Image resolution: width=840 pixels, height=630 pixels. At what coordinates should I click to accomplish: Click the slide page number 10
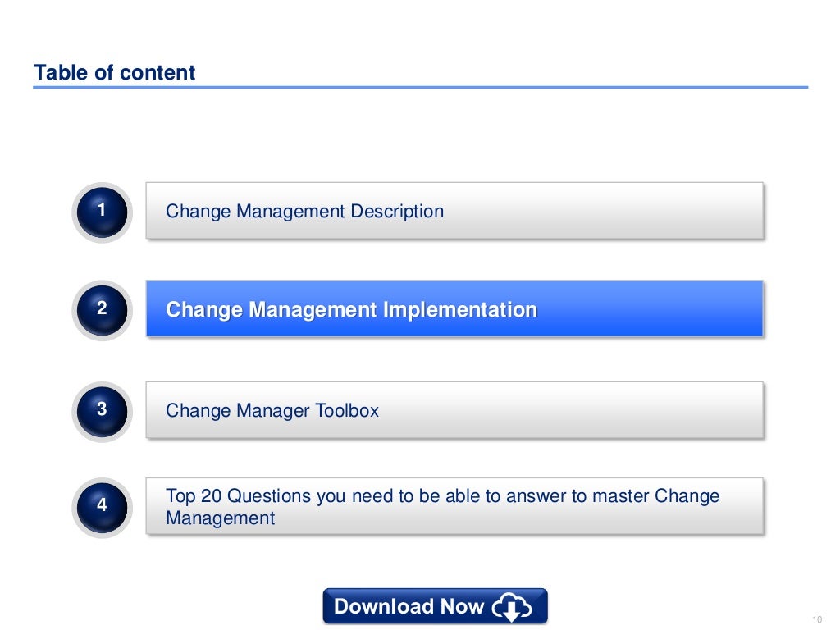click(816, 618)
